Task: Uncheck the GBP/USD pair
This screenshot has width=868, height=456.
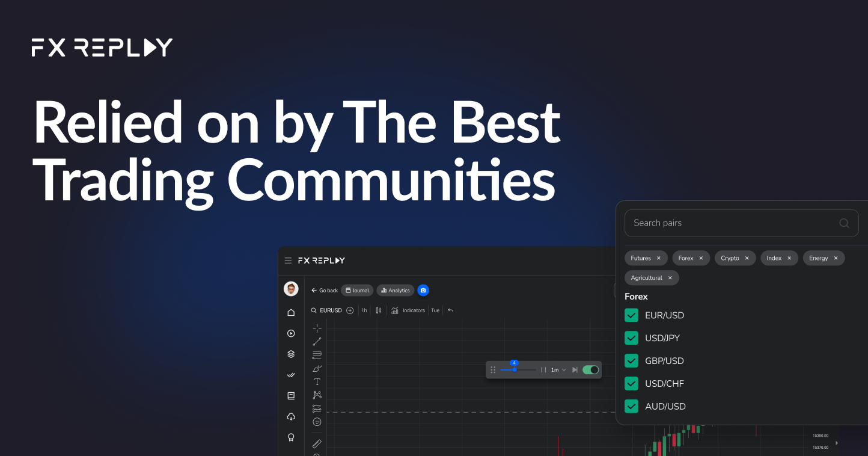Action: pos(631,360)
